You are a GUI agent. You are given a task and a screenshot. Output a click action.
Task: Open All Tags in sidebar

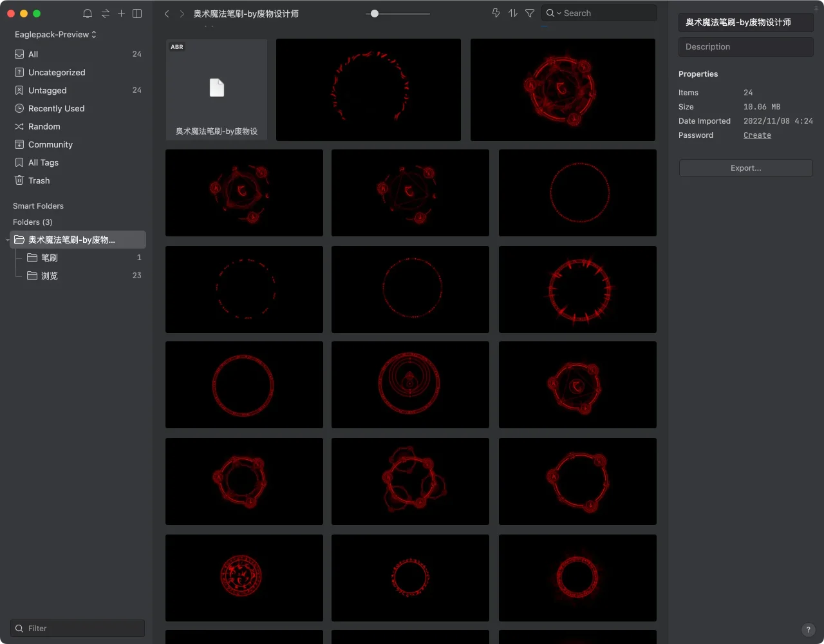click(x=78, y=162)
